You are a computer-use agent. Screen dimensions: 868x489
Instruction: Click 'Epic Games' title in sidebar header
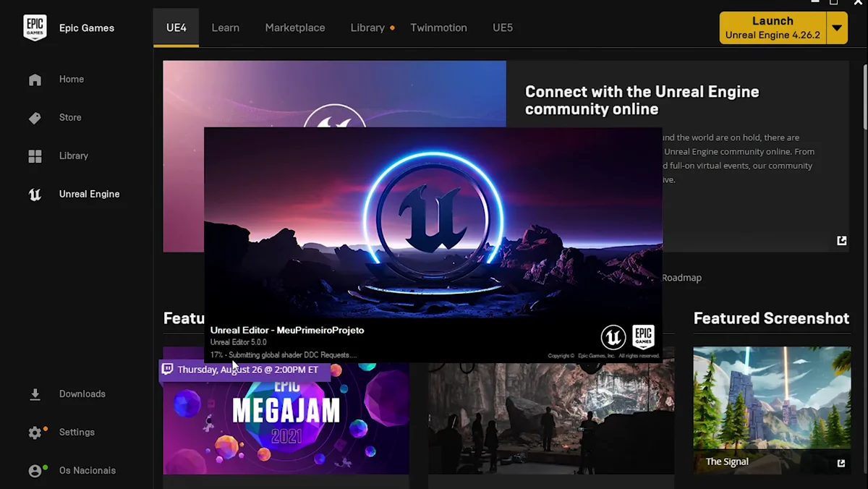coord(87,28)
